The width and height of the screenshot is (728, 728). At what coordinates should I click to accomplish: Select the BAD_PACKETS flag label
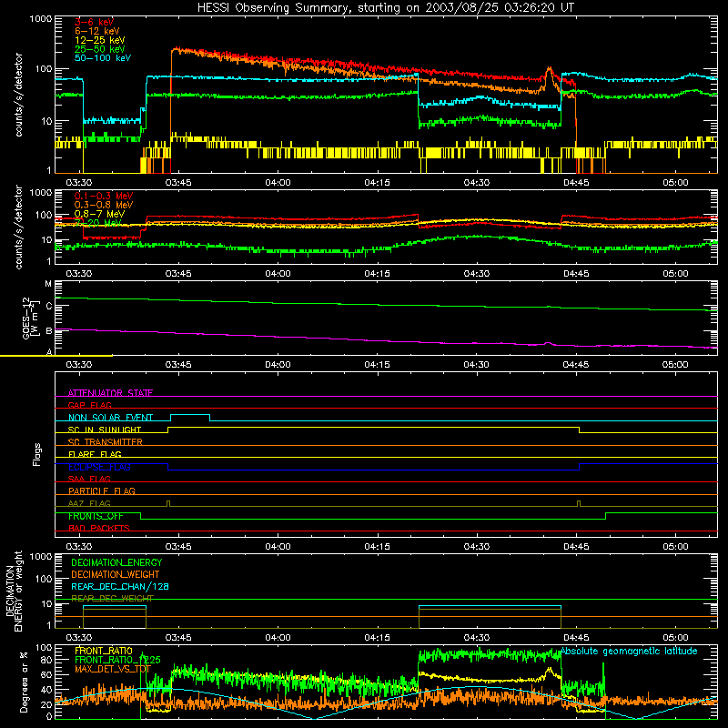[x=99, y=528]
